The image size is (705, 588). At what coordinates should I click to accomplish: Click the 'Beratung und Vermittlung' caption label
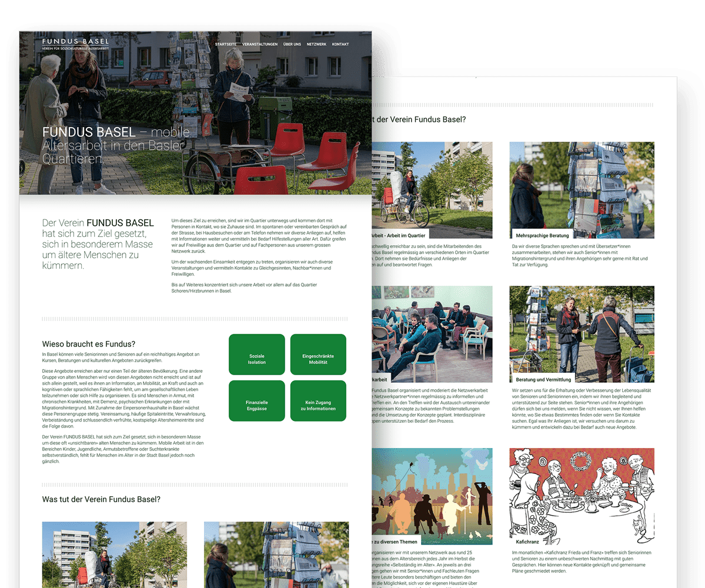[x=543, y=379]
